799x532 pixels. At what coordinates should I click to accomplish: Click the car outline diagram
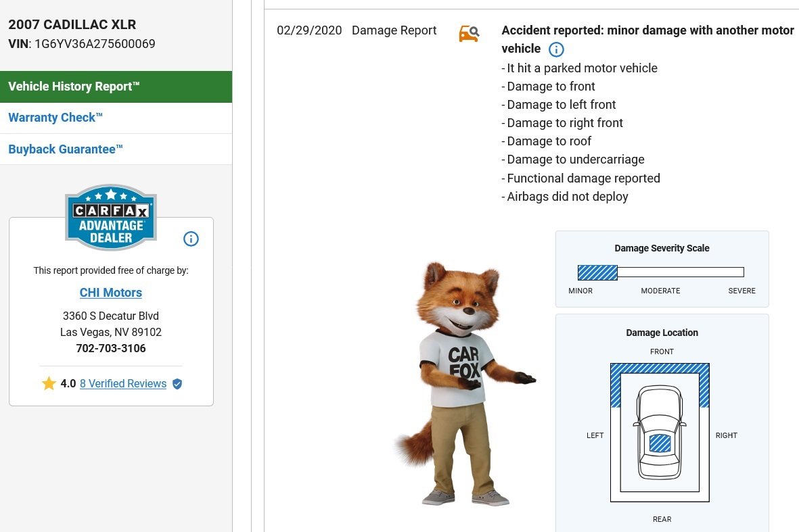pos(660,432)
